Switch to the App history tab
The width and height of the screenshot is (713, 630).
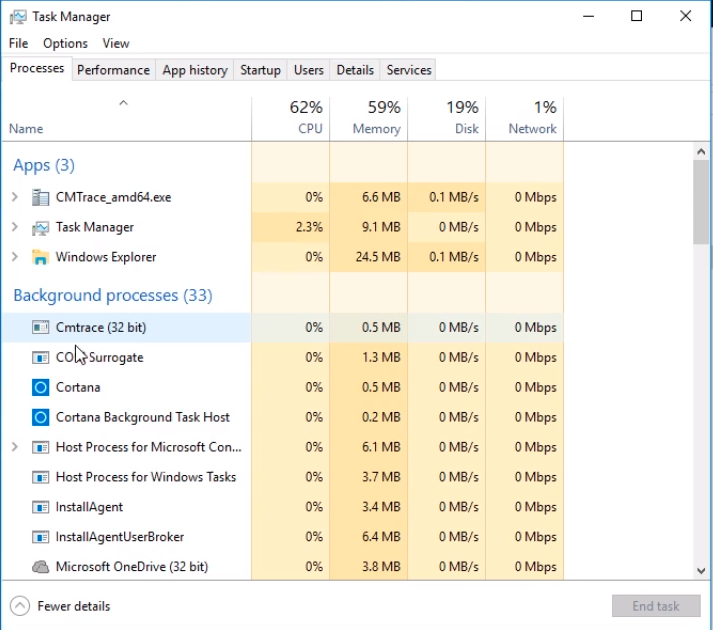click(195, 70)
